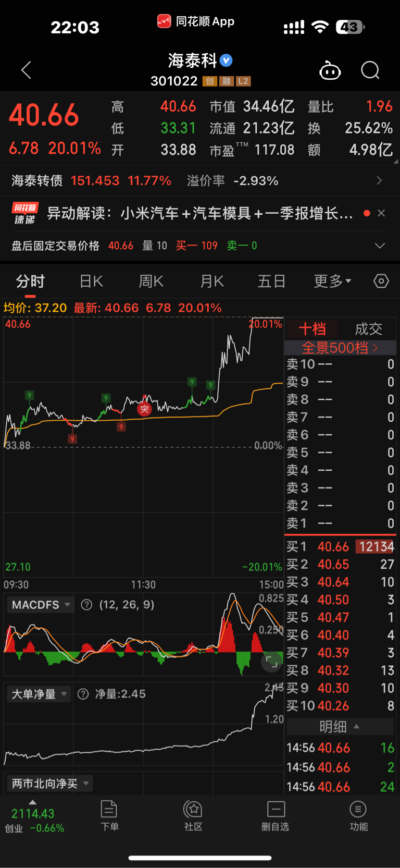
Task: Switch to 周K chart tab
Action: (x=151, y=282)
